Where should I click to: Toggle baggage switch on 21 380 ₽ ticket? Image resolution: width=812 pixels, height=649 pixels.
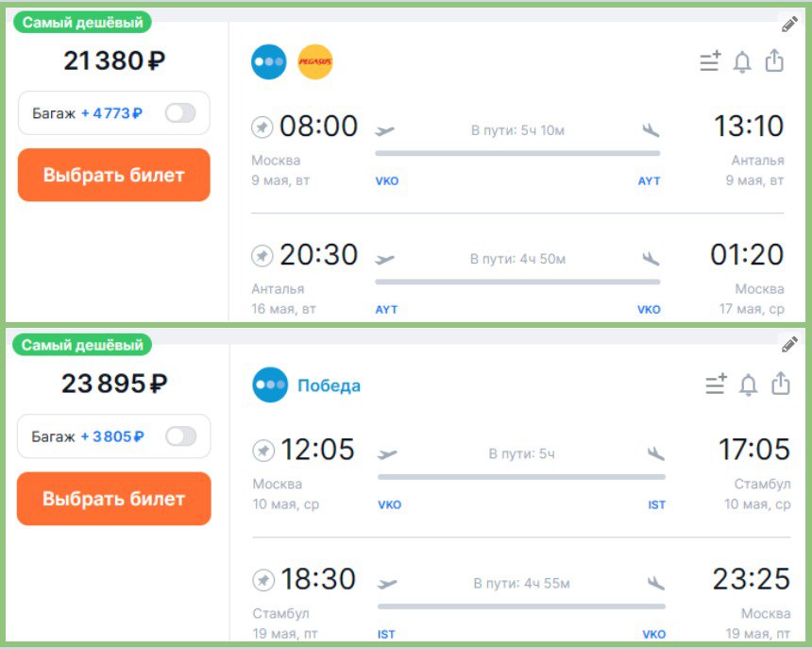pyautogui.click(x=180, y=113)
